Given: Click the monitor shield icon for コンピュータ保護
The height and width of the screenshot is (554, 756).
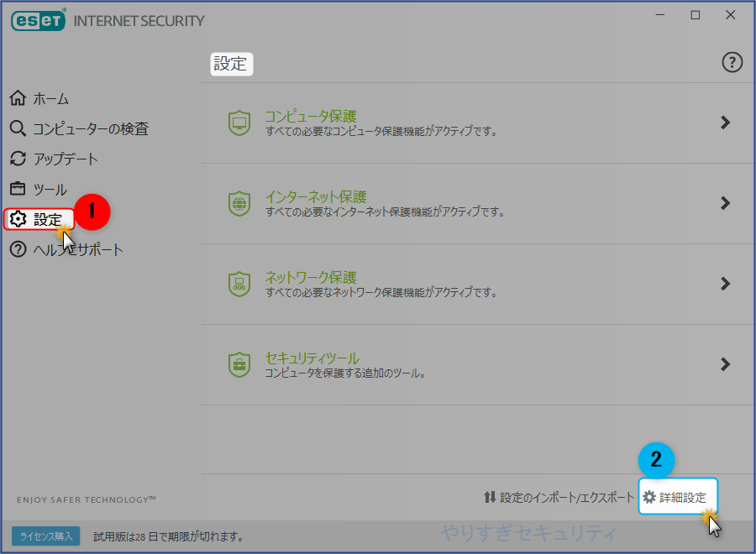Looking at the screenshot, I should (239, 123).
